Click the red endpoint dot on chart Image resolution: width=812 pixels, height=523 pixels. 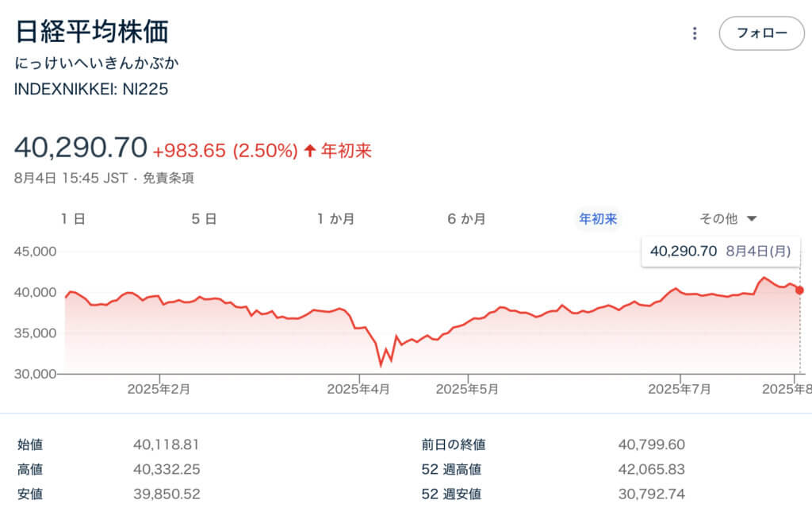[799, 290]
